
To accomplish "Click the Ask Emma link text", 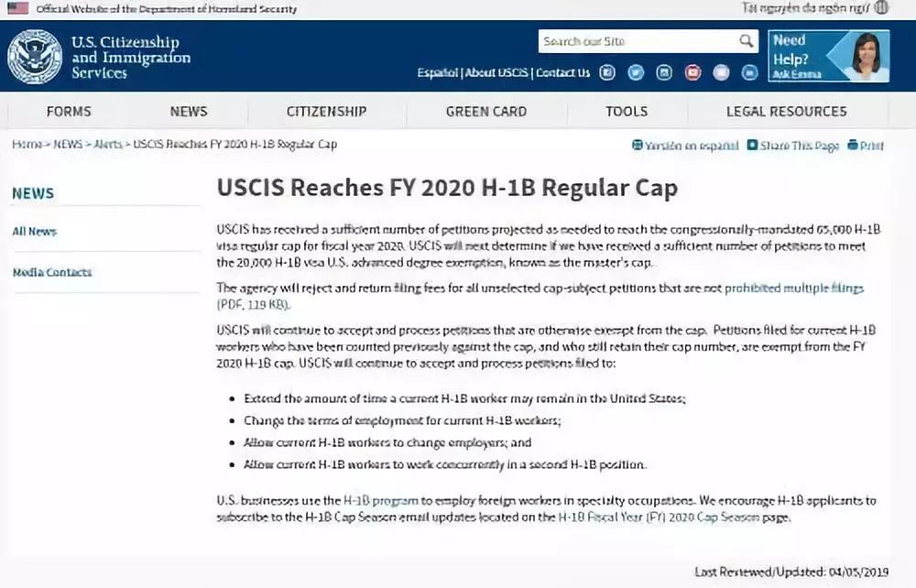I will [797, 74].
